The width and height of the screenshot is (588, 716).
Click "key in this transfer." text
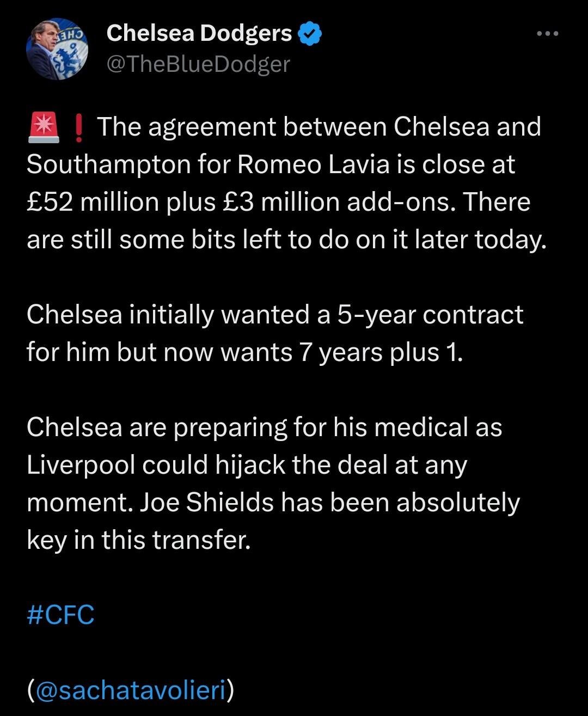point(139,540)
